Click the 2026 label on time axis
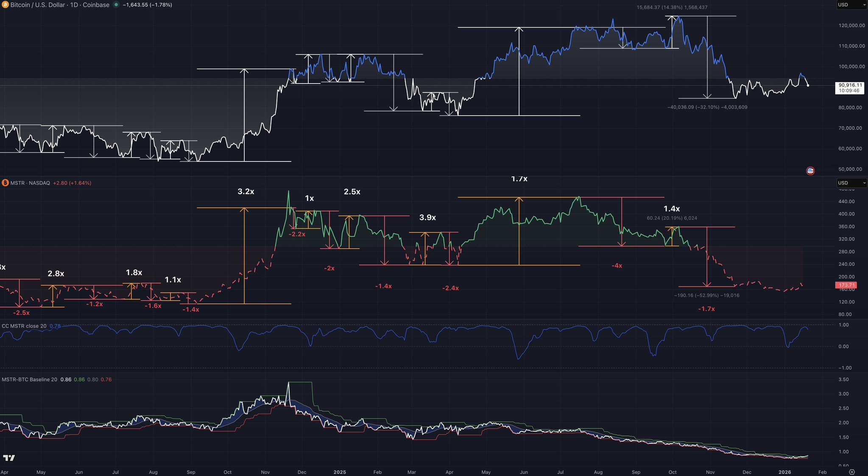This screenshot has width=868, height=476. [x=785, y=472]
